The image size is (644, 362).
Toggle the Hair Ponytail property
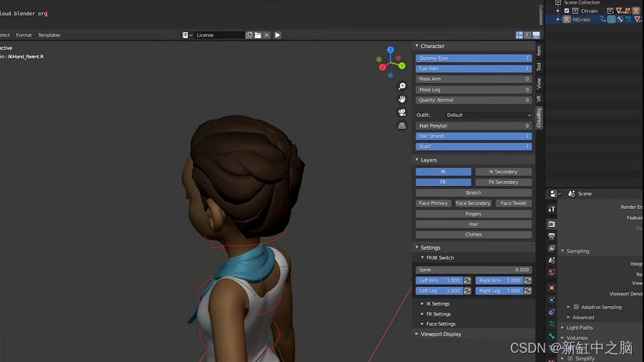[x=474, y=126]
